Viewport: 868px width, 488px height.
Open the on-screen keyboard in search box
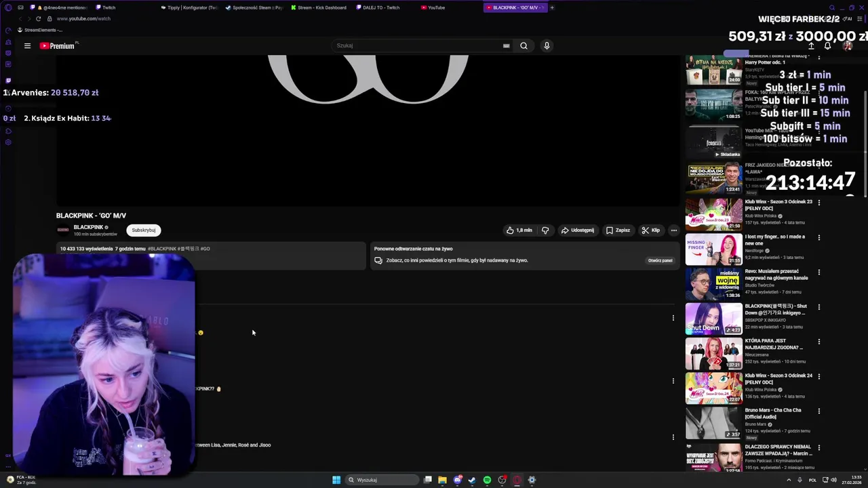(506, 45)
